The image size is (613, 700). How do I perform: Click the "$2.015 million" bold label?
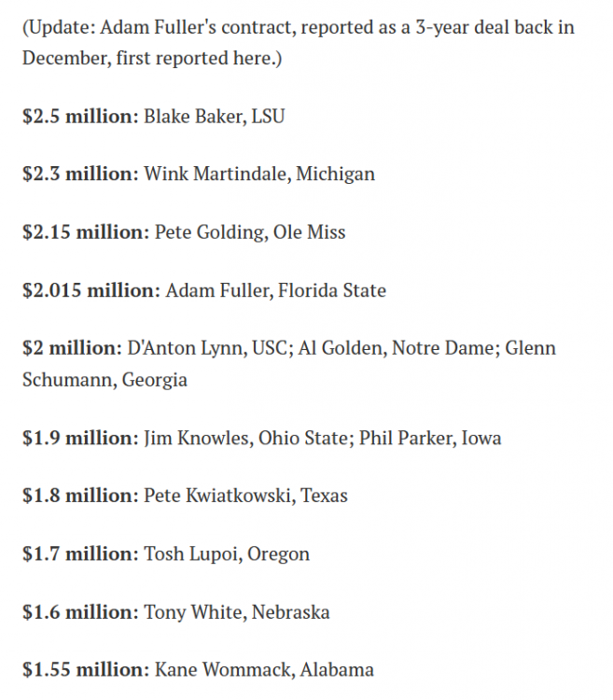pyautogui.click(x=91, y=290)
